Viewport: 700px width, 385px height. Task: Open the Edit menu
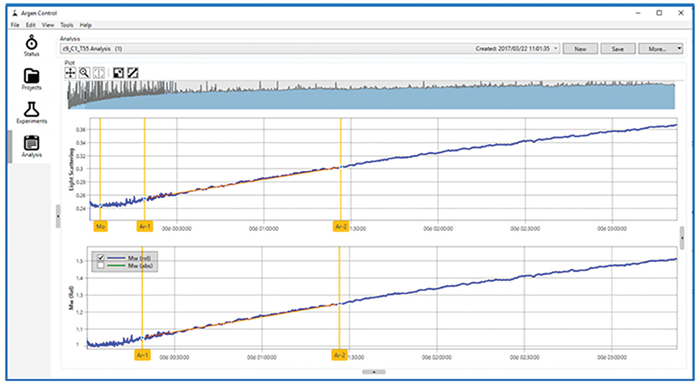31,25
